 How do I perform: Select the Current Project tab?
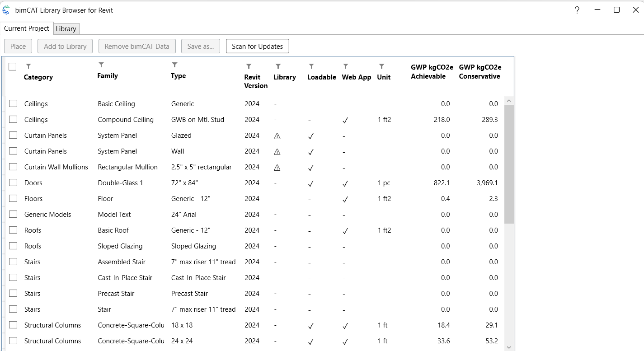pyautogui.click(x=27, y=28)
